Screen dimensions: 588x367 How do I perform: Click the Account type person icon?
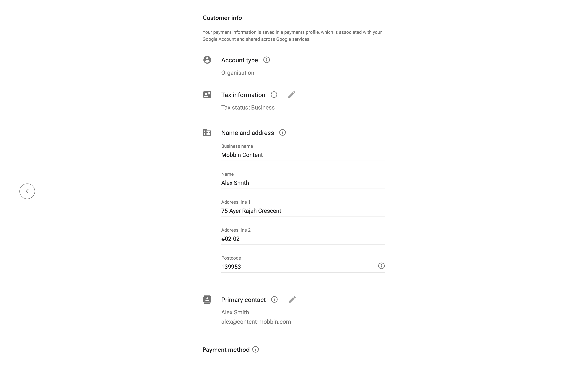[x=207, y=60]
